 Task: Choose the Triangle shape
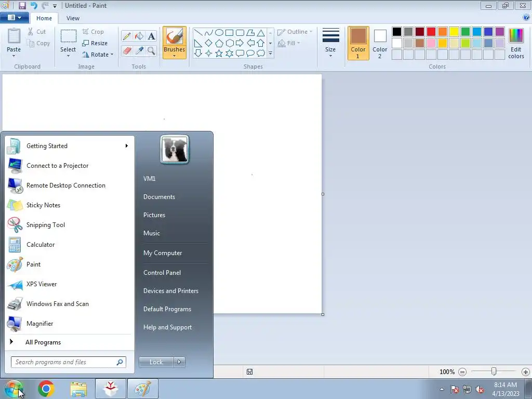(261, 33)
